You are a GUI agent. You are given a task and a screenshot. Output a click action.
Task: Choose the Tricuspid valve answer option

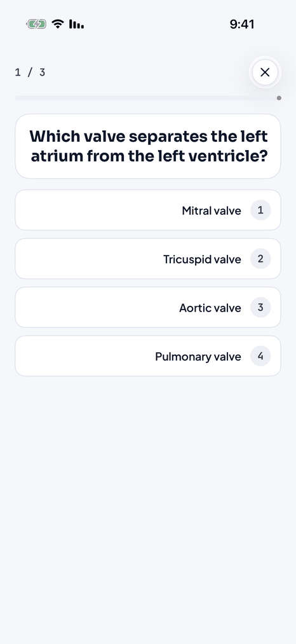click(x=148, y=259)
